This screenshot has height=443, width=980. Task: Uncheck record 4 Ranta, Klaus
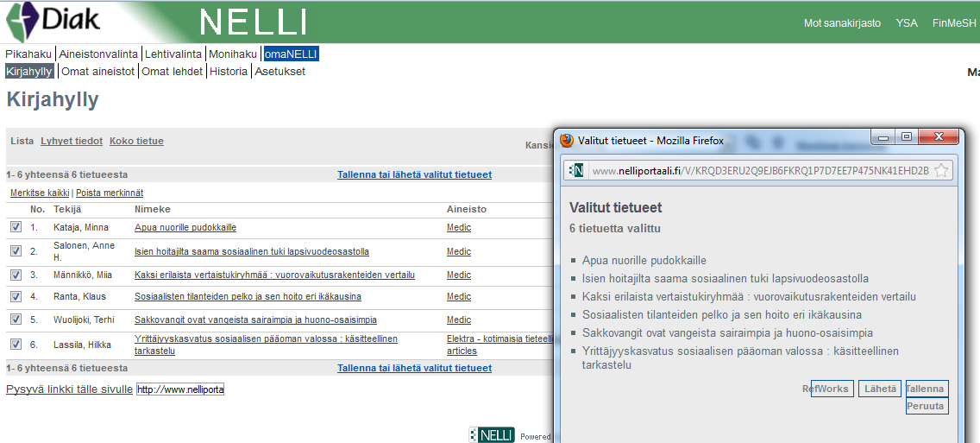click(x=16, y=296)
